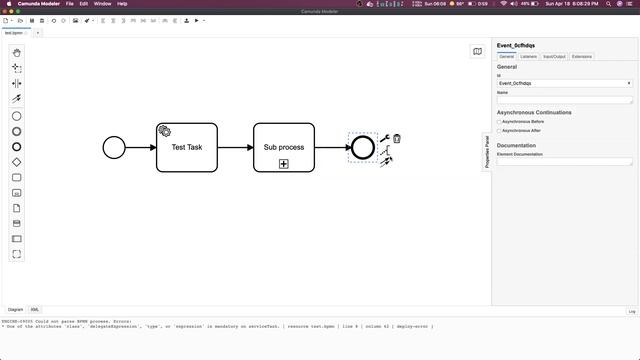Click the start instance play icon

(x=196, y=20)
